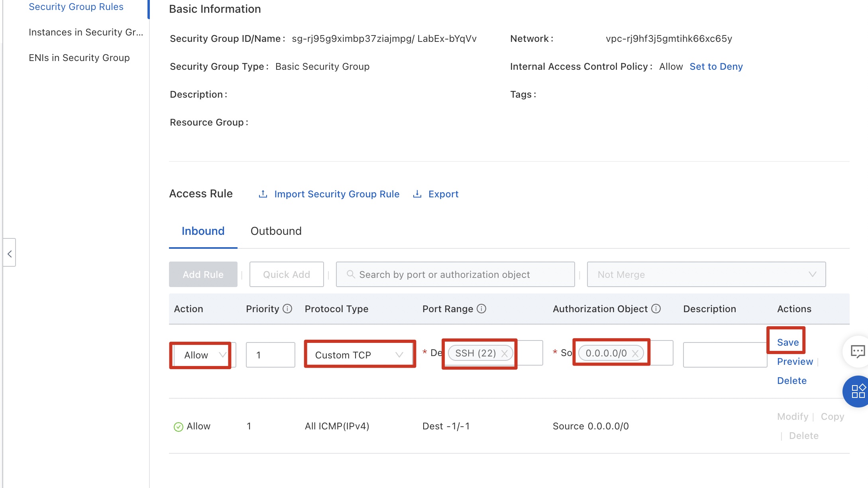Click the search magnifier icon
Viewport: 868px width, 488px height.
351,274
